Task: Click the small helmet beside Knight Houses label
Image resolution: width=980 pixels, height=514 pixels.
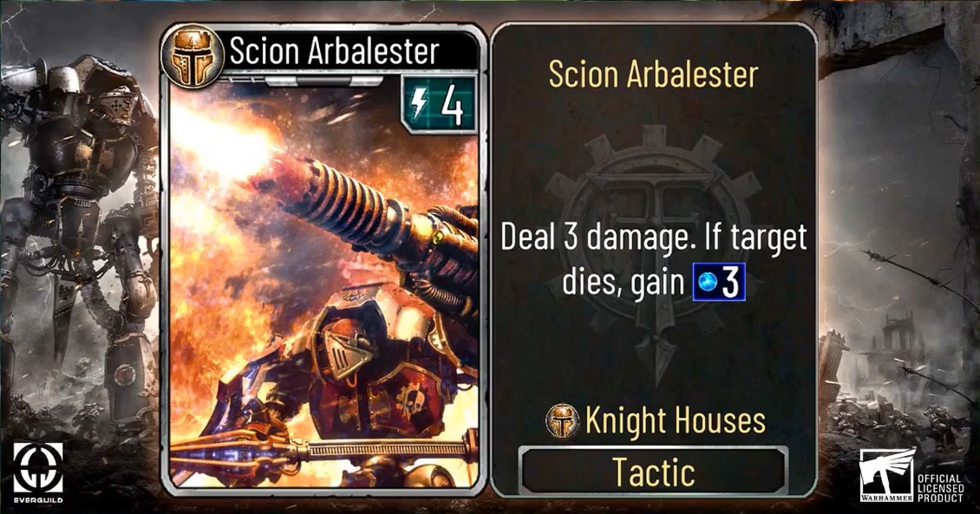Action: click(562, 420)
